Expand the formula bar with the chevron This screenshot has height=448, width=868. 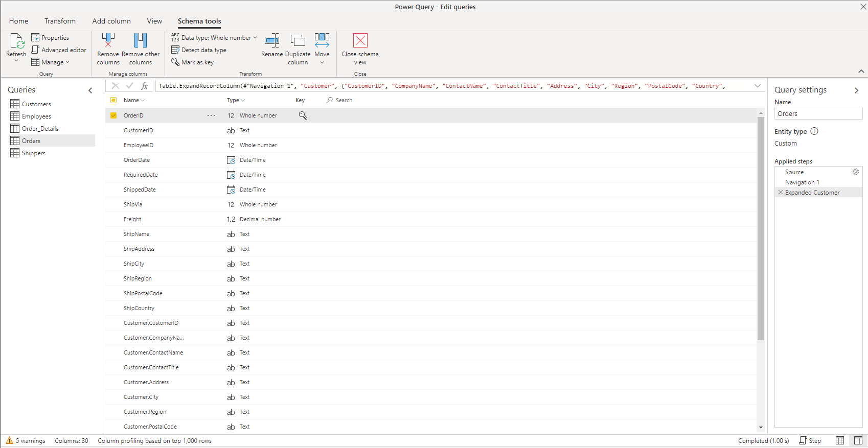(757, 86)
